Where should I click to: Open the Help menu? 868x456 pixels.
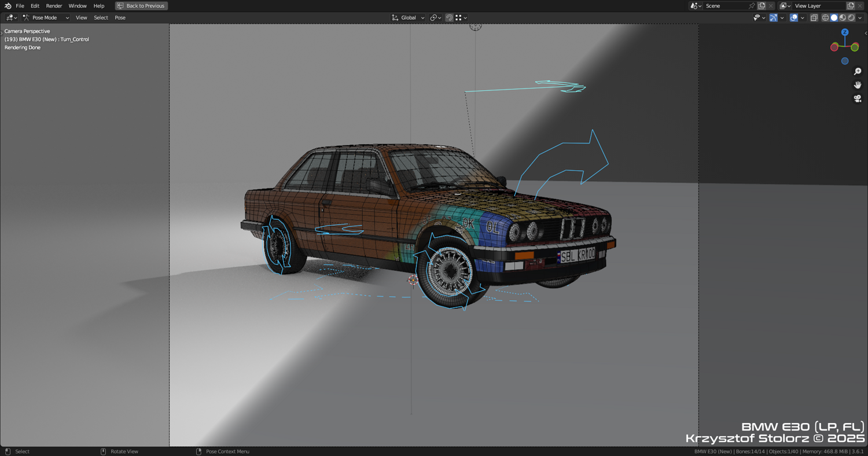click(x=99, y=6)
